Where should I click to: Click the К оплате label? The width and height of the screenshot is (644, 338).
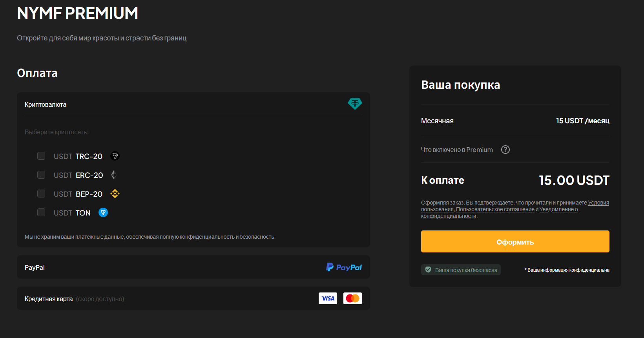click(443, 180)
